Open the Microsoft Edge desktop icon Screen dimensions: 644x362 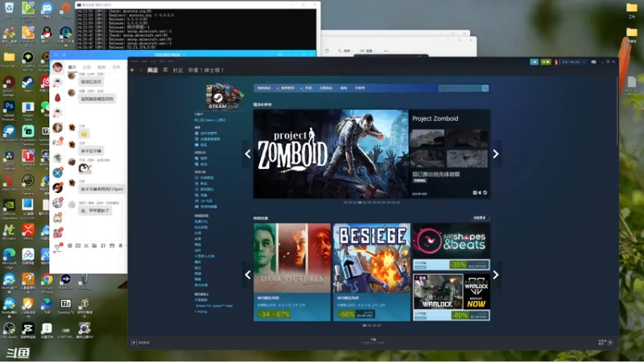[9, 257]
